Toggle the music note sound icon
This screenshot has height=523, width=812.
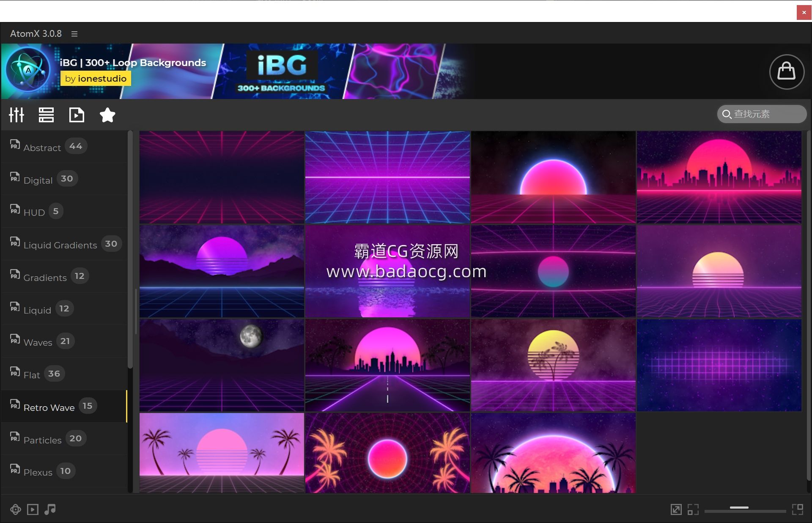(50, 509)
